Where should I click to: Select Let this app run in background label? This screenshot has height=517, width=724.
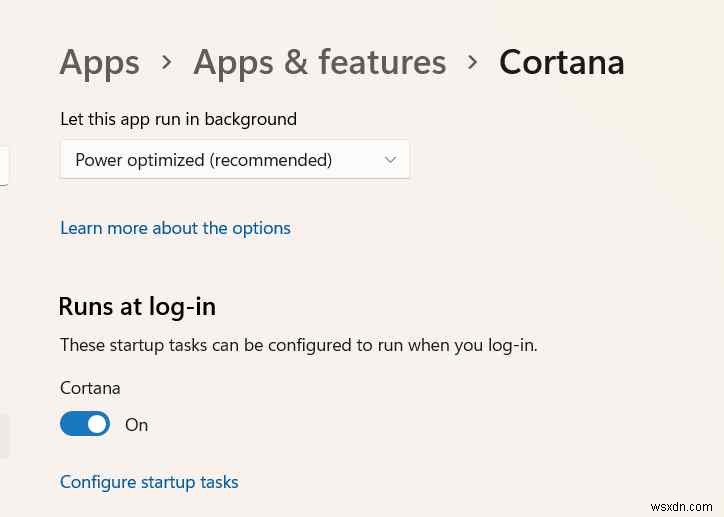pos(178,119)
